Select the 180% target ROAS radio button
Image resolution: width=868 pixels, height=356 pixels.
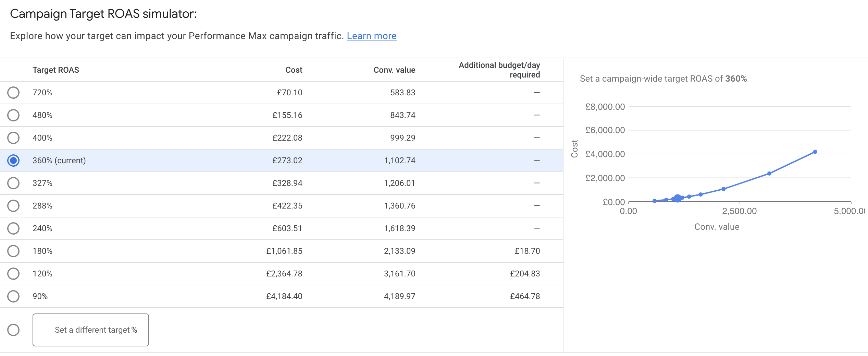click(x=13, y=251)
